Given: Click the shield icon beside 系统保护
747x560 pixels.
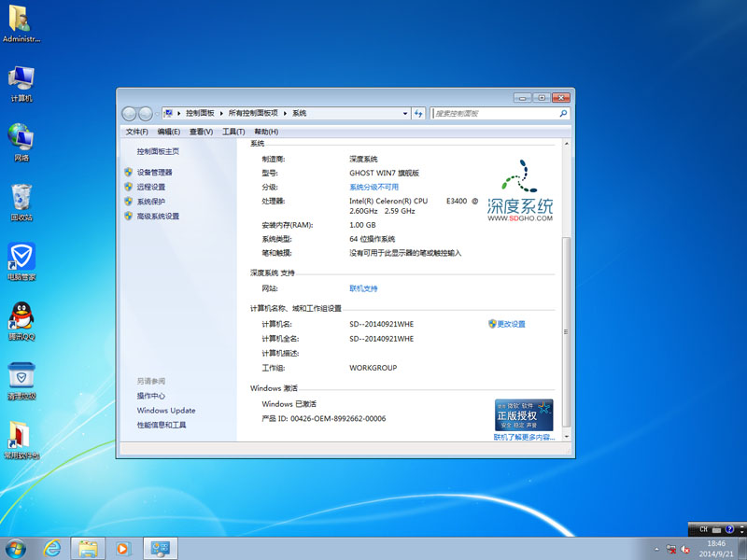Looking at the screenshot, I should [x=128, y=202].
